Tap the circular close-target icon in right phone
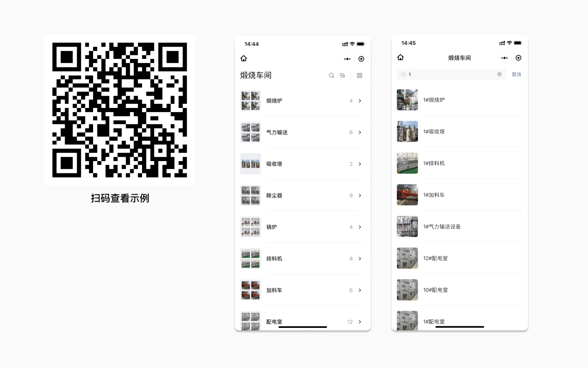The height and width of the screenshot is (368, 588). (519, 58)
